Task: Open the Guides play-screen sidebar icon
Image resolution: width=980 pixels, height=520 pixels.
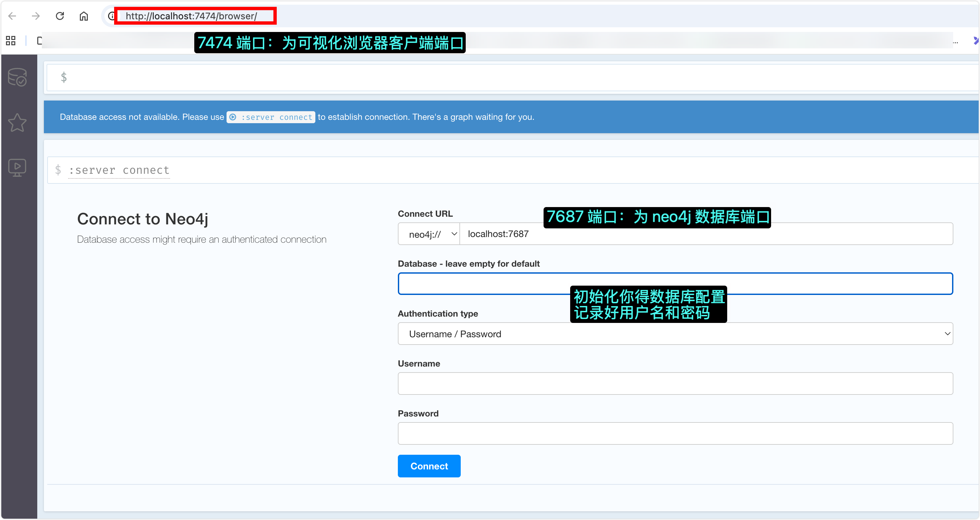Action: [18, 167]
